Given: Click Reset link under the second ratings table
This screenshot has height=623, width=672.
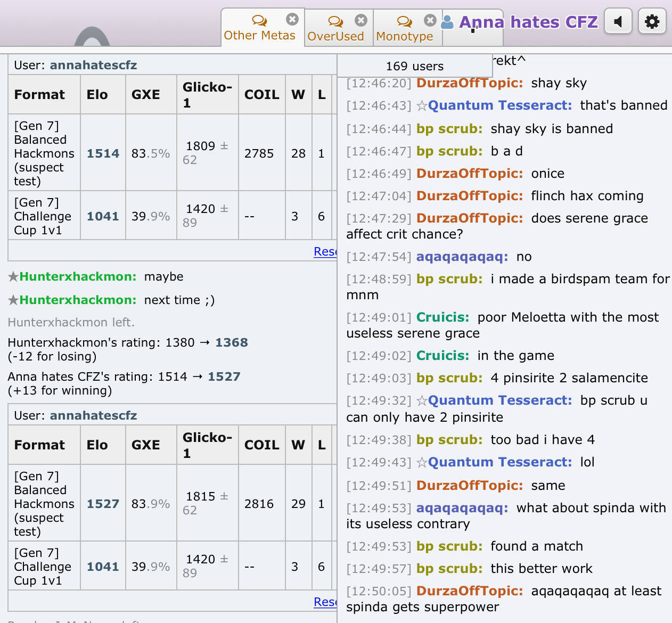Looking at the screenshot, I should (x=325, y=602).
